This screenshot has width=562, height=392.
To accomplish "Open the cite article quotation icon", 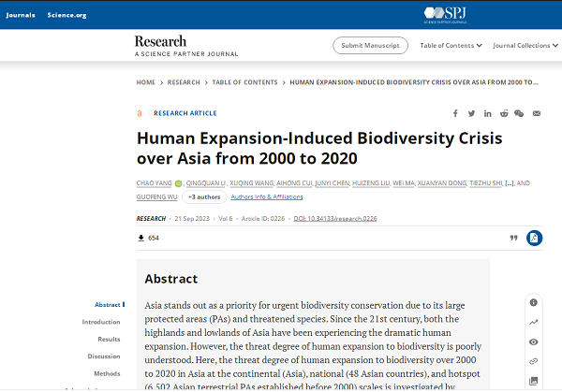I will click(512, 239).
